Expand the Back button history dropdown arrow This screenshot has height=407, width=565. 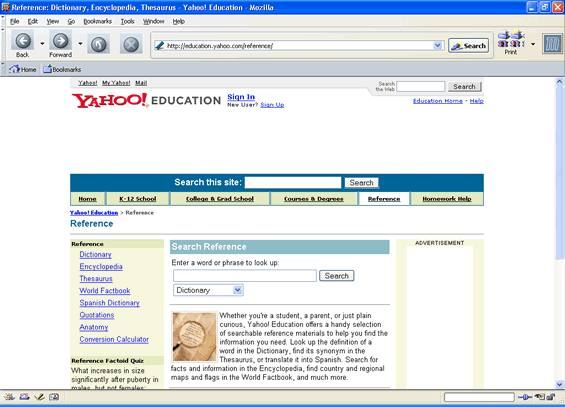click(x=42, y=44)
